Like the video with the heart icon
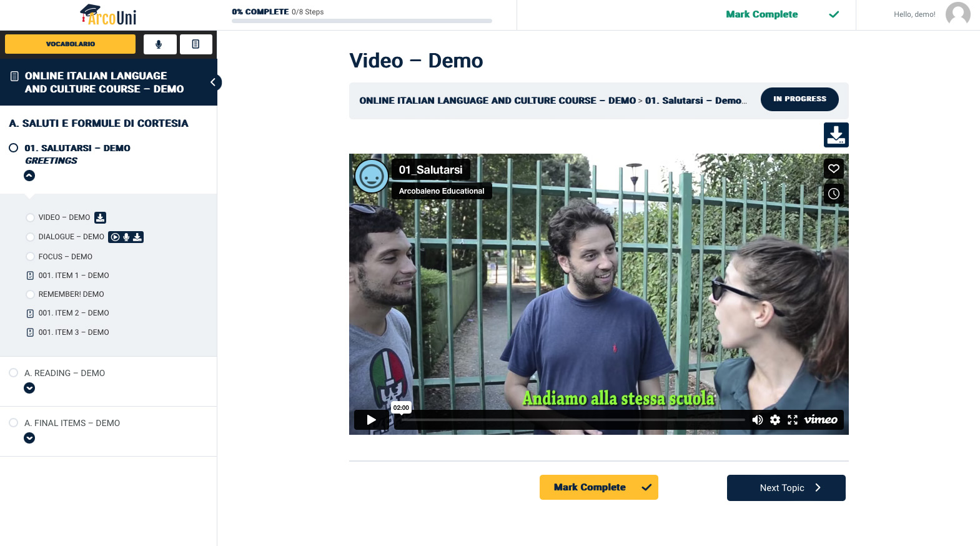The image size is (980, 546). [x=834, y=168]
